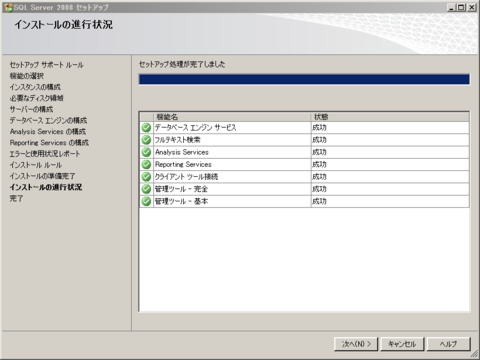Maximize the SQL Server setup window
This screenshot has height=360, width=480.
[461, 7]
